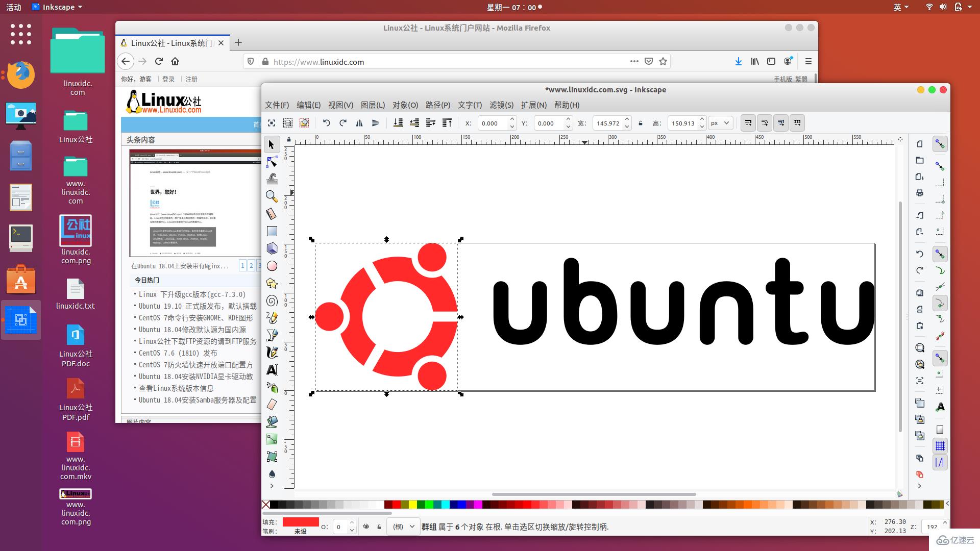This screenshot has width=980, height=551.
Task: Select the Measure tool
Action: coord(272,213)
